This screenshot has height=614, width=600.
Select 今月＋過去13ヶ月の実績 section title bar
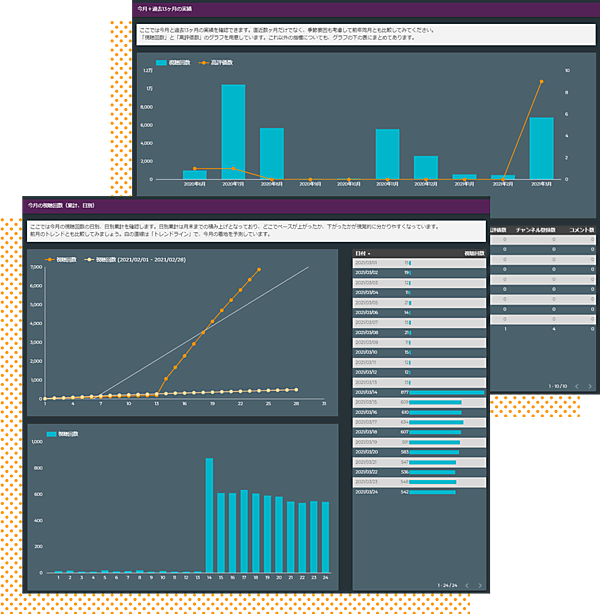click(x=352, y=8)
